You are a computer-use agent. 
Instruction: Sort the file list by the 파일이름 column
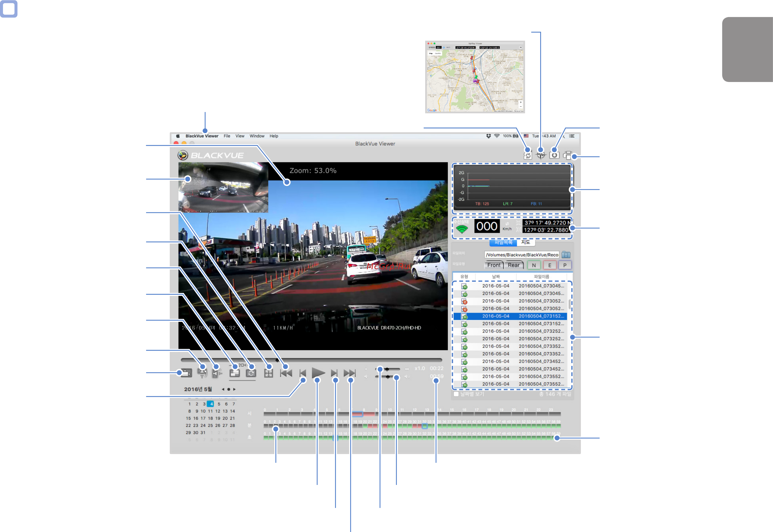(x=541, y=277)
